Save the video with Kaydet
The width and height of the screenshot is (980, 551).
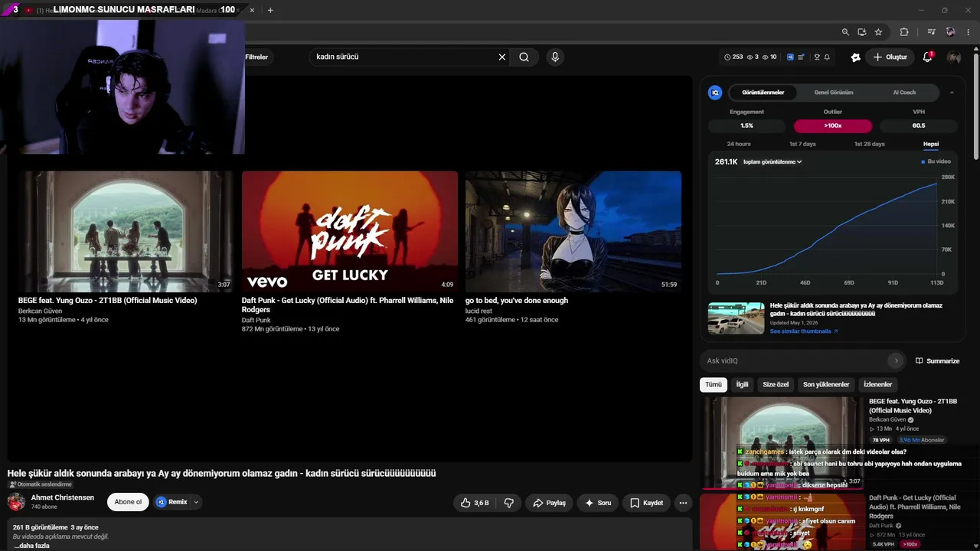(x=646, y=503)
